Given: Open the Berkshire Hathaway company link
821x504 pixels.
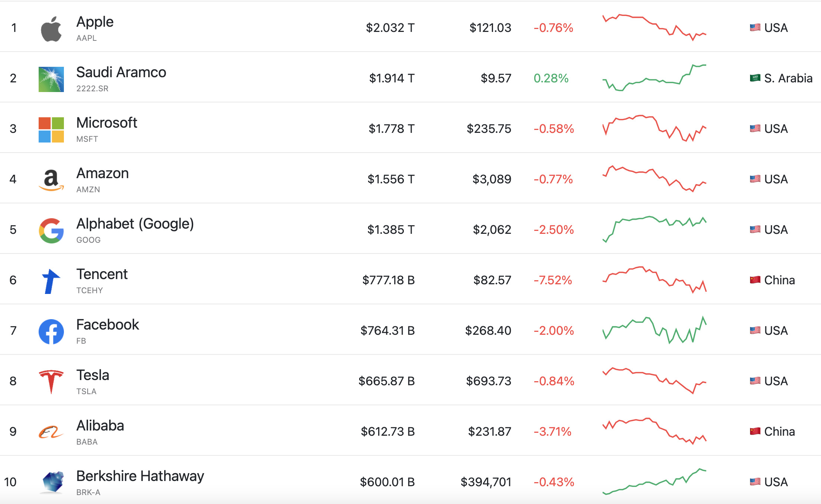Looking at the screenshot, I should click(140, 476).
